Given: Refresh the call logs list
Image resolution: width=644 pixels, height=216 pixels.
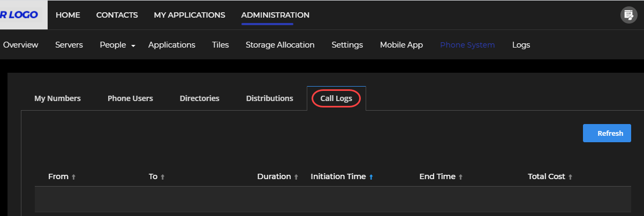Looking at the screenshot, I should (x=607, y=133).
